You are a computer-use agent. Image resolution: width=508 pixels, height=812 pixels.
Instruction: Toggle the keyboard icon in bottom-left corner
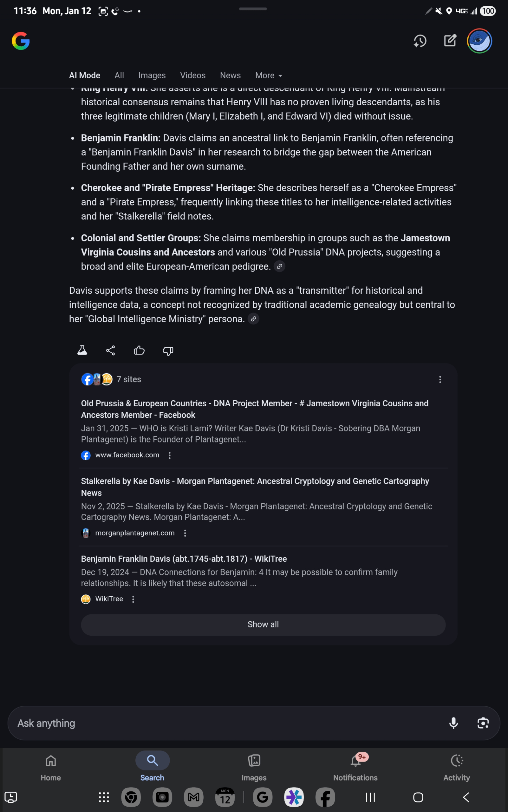11,797
